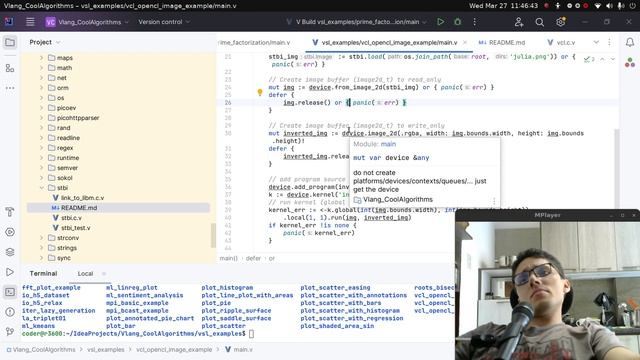Open Search Everywhere magnifier

click(540, 22)
